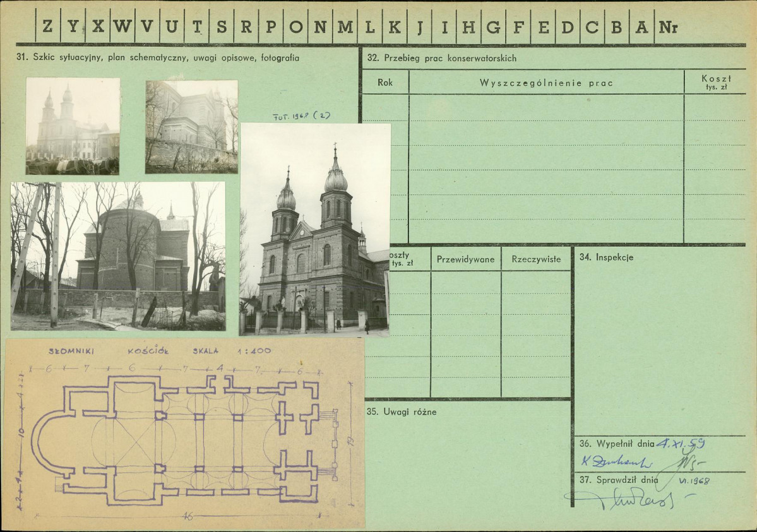Click the letter Z index box
The height and width of the screenshot is (532, 757).
click(48, 27)
